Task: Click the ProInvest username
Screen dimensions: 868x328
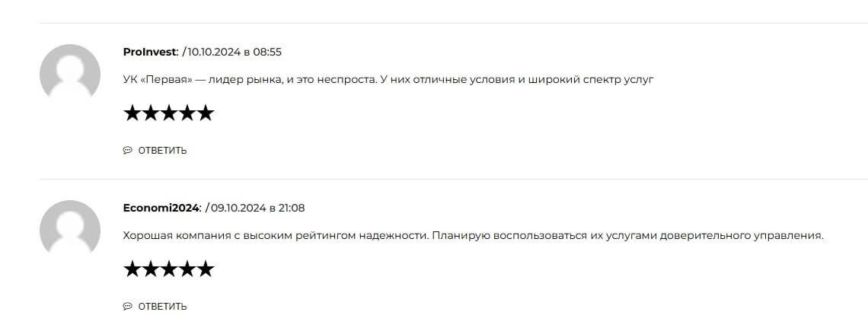Action: coord(150,52)
